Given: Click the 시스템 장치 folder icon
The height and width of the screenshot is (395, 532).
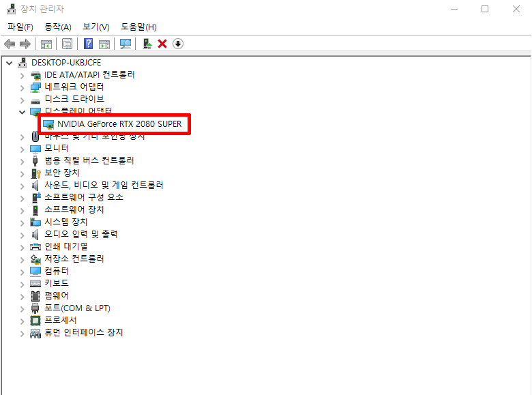Looking at the screenshot, I should 35,222.
